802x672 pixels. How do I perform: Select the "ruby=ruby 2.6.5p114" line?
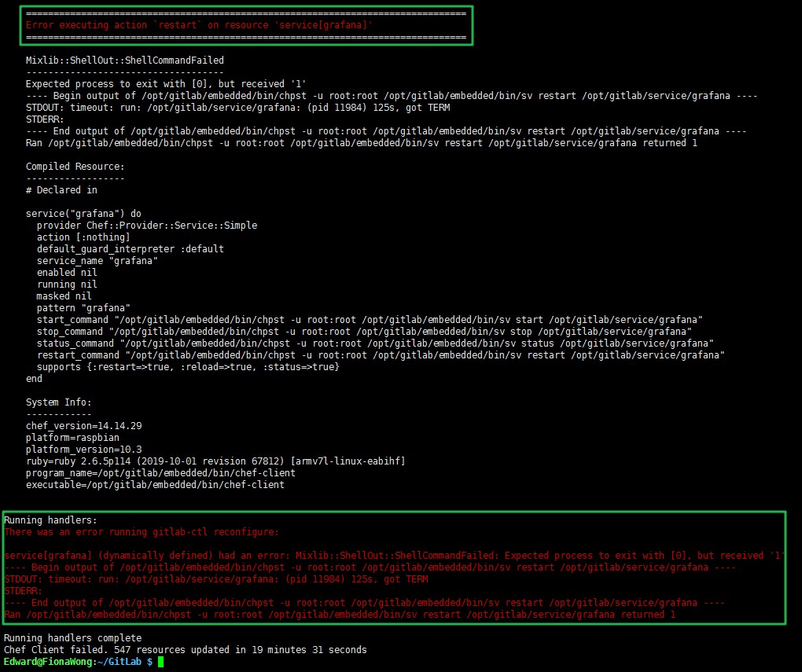click(x=215, y=461)
